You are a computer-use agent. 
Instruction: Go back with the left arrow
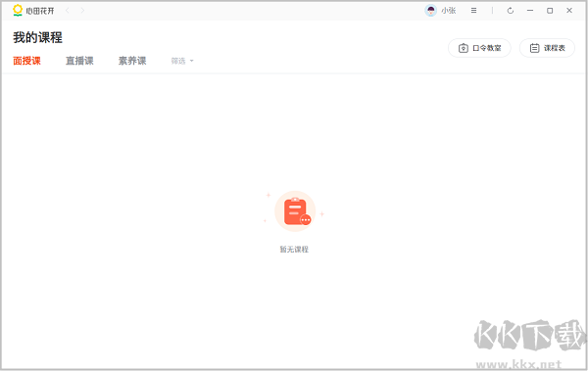point(68,11)
